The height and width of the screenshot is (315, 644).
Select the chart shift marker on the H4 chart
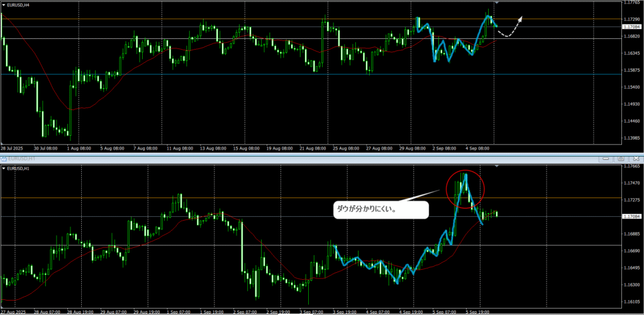497,3
